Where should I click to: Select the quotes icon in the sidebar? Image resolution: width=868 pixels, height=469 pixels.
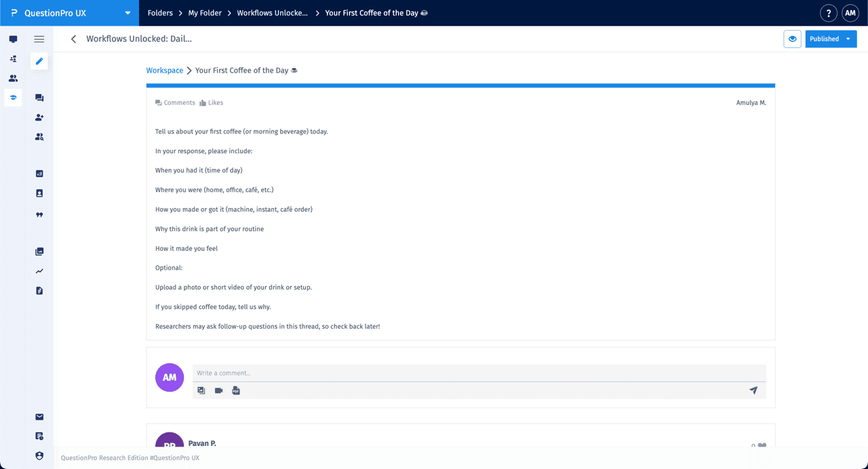tap(39, 215)
